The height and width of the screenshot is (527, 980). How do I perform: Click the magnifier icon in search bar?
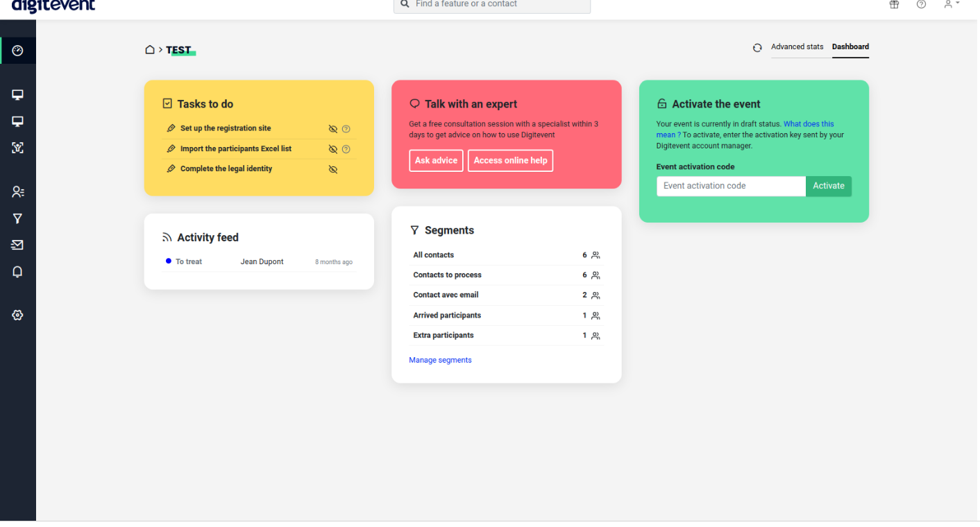[x=405, y=4]
